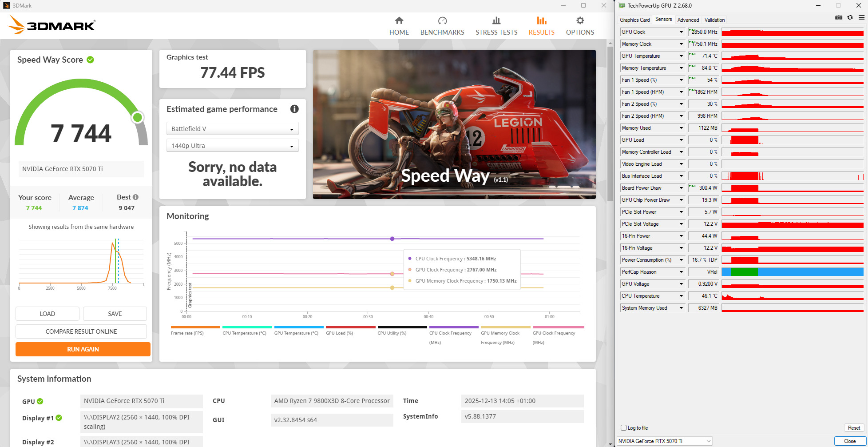The height and width of the screenshot is (447, 868).
Task: Click the Board Power Draw value 300.4 W
Action: pyautogui.click(x=703, y=188)
